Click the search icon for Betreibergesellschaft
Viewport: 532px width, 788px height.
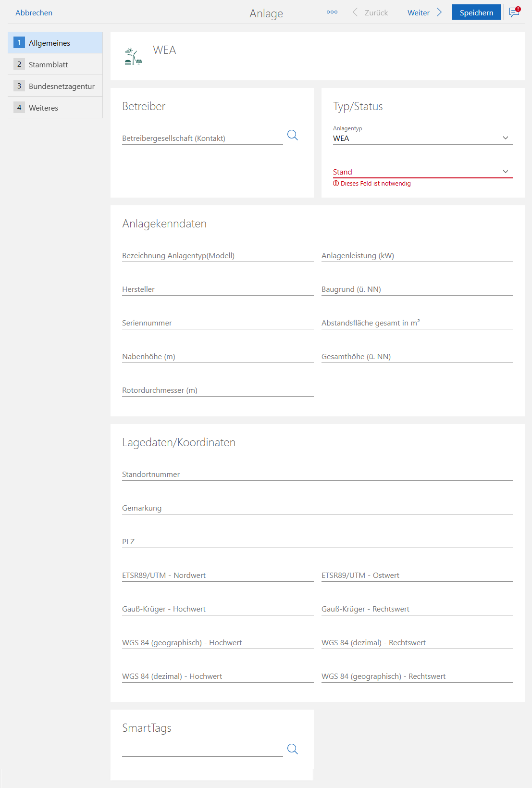click(293, 135)
